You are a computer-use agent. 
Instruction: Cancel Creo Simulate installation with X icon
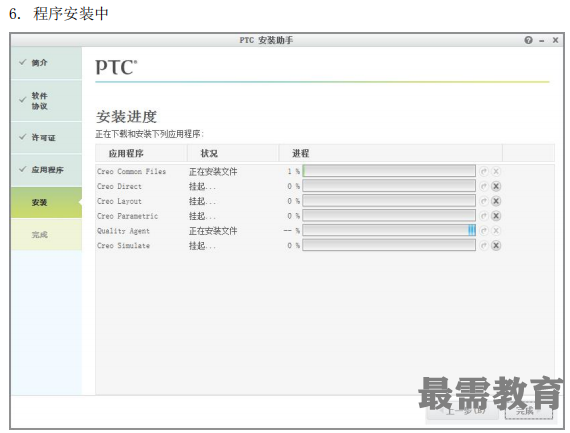pos(496,245)
